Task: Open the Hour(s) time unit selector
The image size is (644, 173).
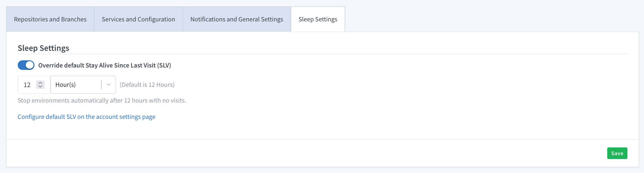Action: (x=83, y=85)
